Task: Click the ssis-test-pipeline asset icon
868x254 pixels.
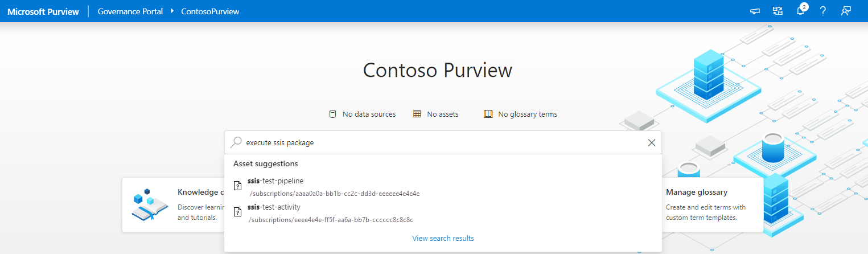Action: 238,186
